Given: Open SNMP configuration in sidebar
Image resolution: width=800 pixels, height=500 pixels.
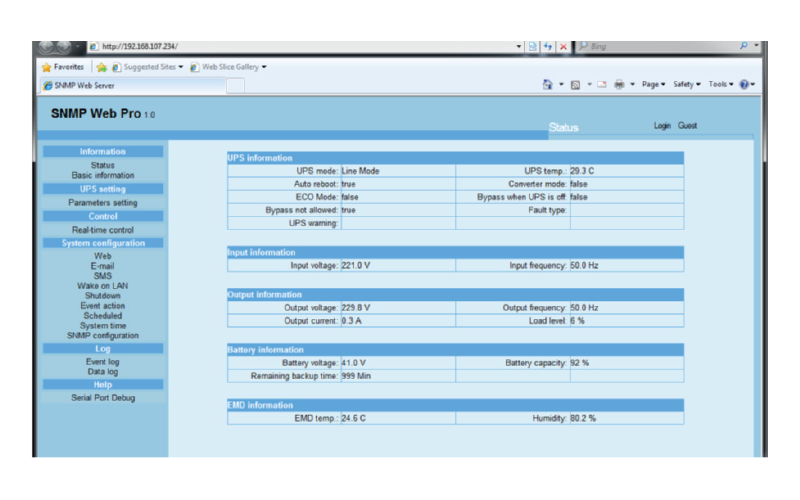Looking at the screenshot, I should (103, 336).
